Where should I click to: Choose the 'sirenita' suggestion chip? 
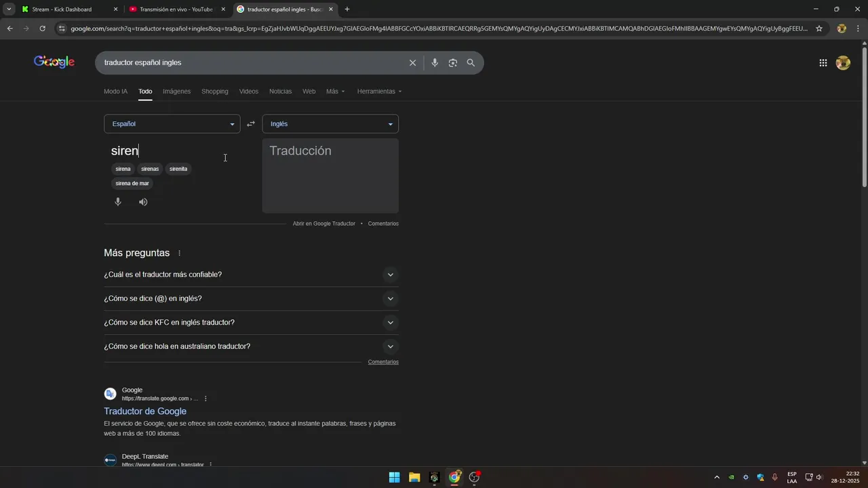point(178,169)
